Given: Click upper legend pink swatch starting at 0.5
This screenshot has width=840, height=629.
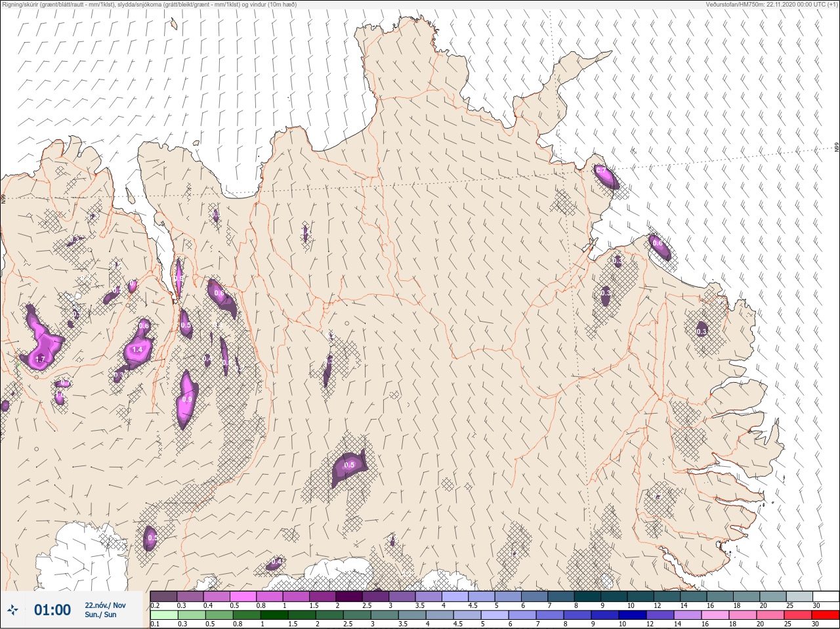Looking at the screenshot, I should [x=243, y=596].
